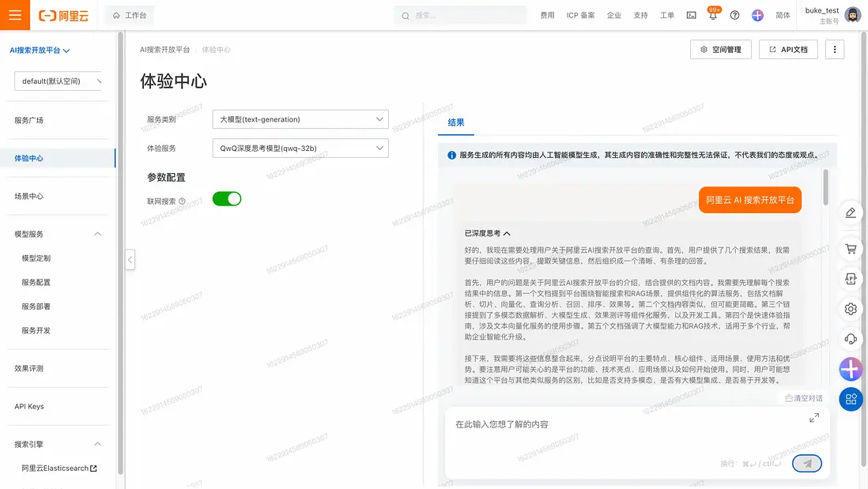Click the left sidebar vertical scrollbar
Viewport: 868px width, 489px height.
(120, 254)
